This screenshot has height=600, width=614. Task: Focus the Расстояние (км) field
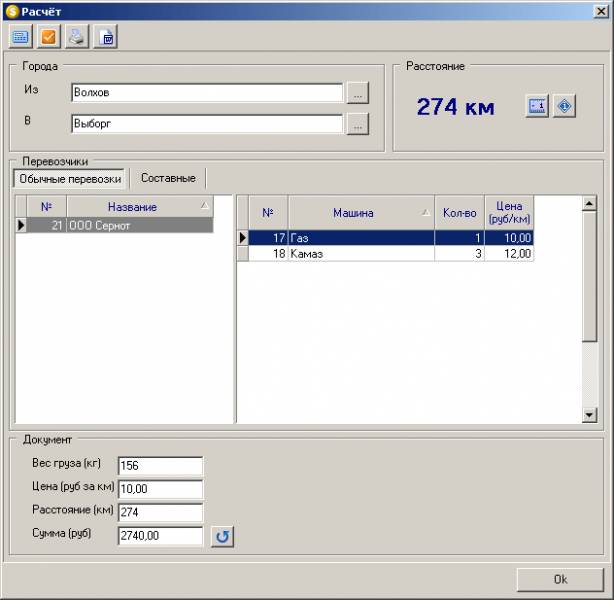[161, 513]
